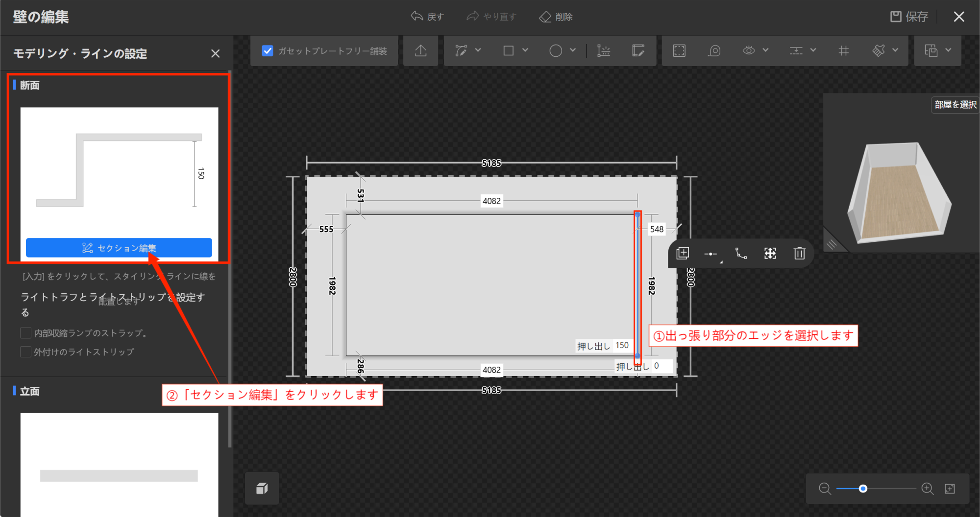Click the 286 dimension value
Image resolution: width=980 pixels, height=517 pixels.
pyautogui.click(x=361, y=366)
